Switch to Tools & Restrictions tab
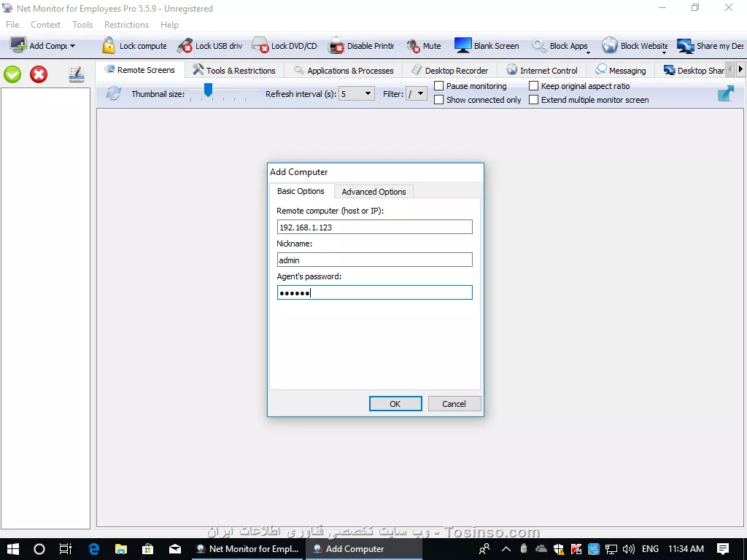Image resolution: width=747 pixels, height=560 pixels. click(x=234, y=71)
